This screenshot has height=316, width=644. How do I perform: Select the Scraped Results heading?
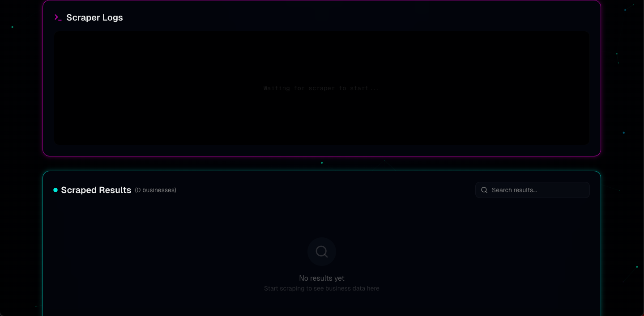click(x=96, y=190)
